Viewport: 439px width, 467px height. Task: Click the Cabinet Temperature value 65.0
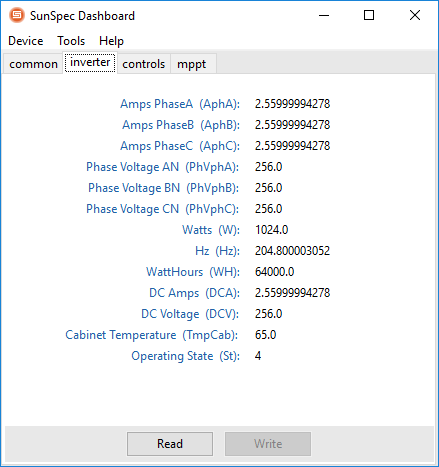tap(265, 335)
